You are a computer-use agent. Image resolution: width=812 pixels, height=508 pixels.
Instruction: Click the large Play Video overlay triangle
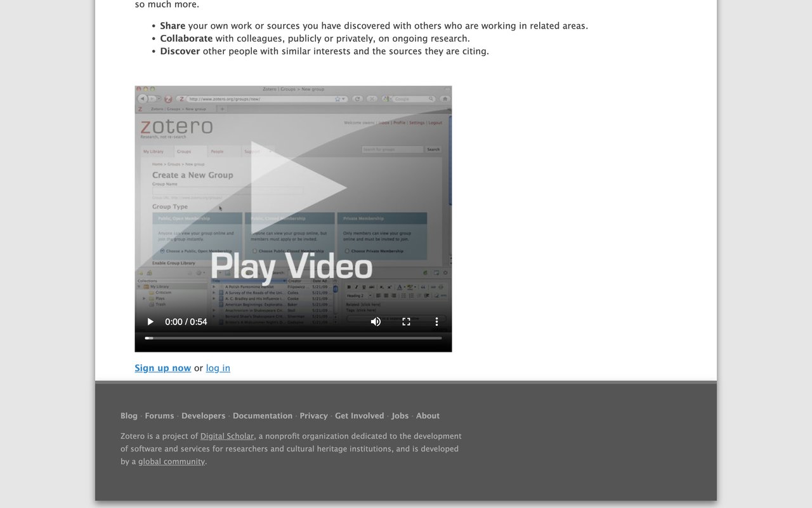(298, 188)
